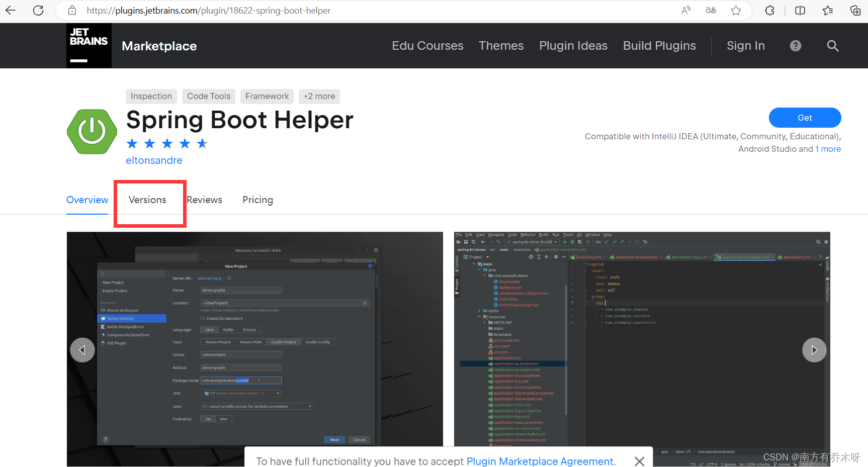The image size is (868, 467).
Task: Show previous screenshot with left arrow
Action: tap(82, 350)
